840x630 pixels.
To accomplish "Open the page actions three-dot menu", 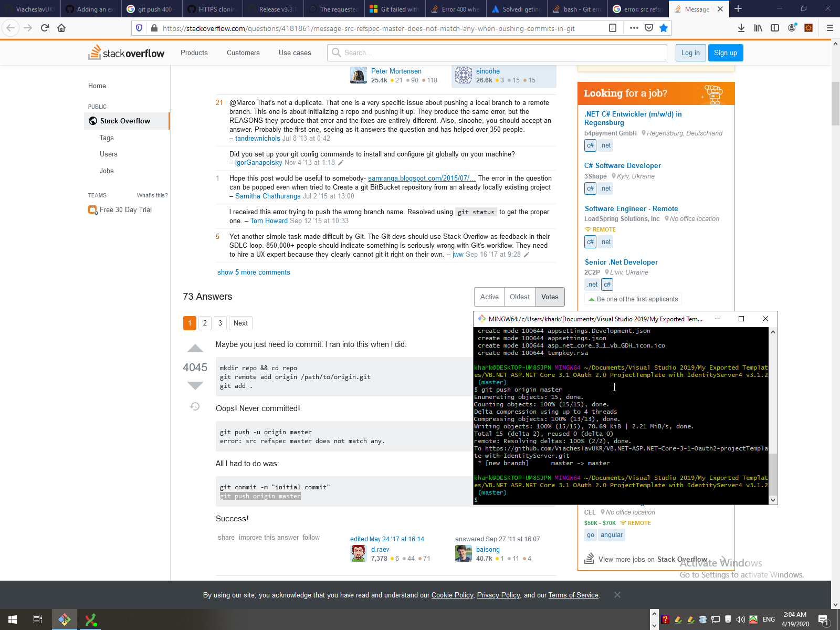I will (634, 28).
